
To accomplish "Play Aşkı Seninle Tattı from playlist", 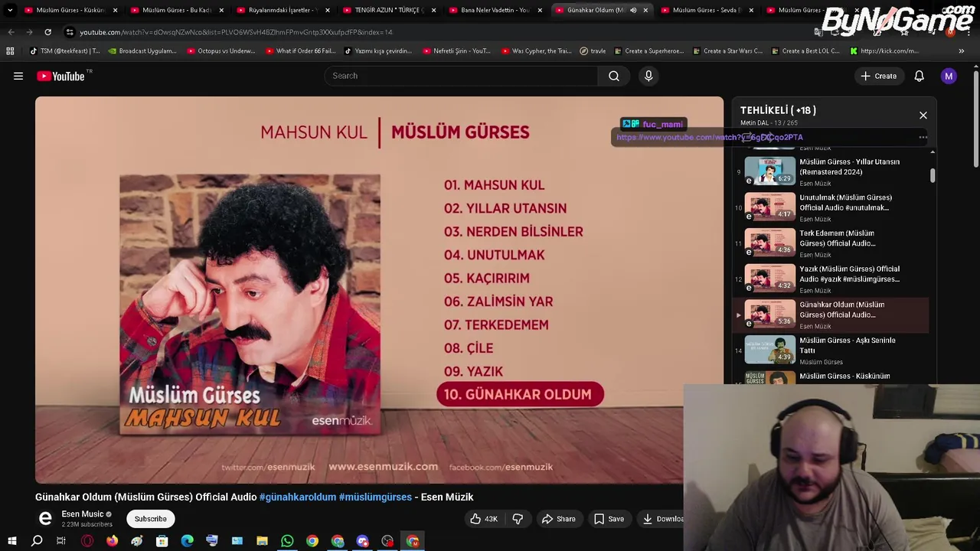I will pos(831,350).
